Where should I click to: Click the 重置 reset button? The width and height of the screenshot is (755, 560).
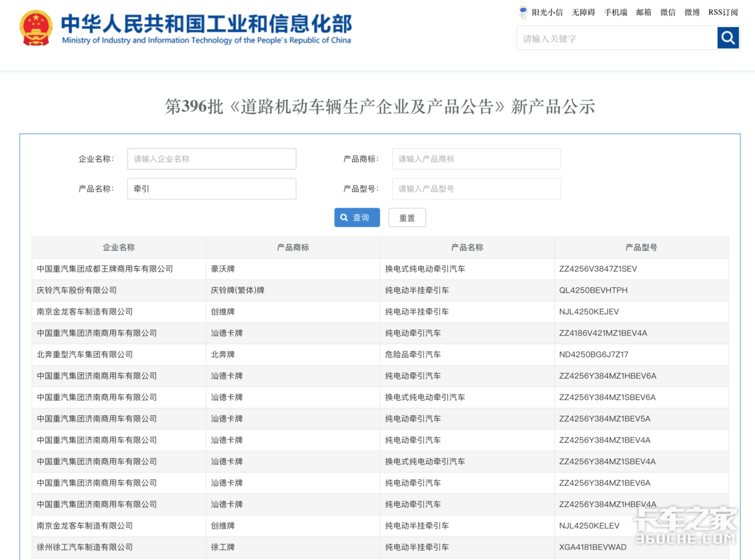click(x=407, y=217)
